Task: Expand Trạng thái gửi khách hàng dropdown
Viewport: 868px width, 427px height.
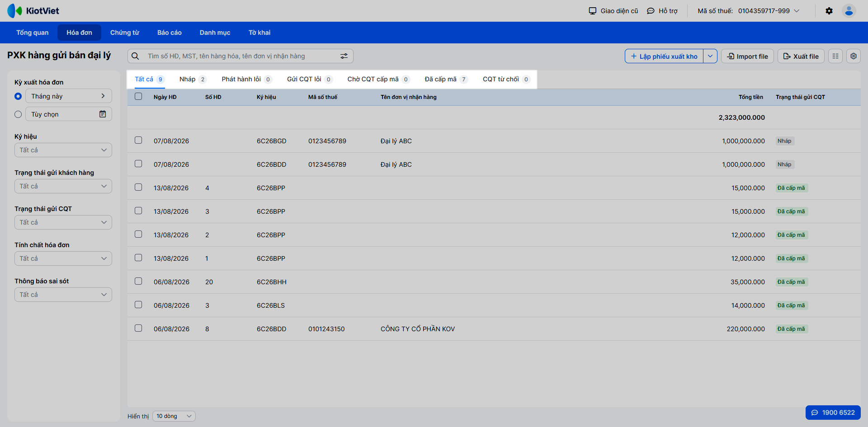Action: point(63,186)
